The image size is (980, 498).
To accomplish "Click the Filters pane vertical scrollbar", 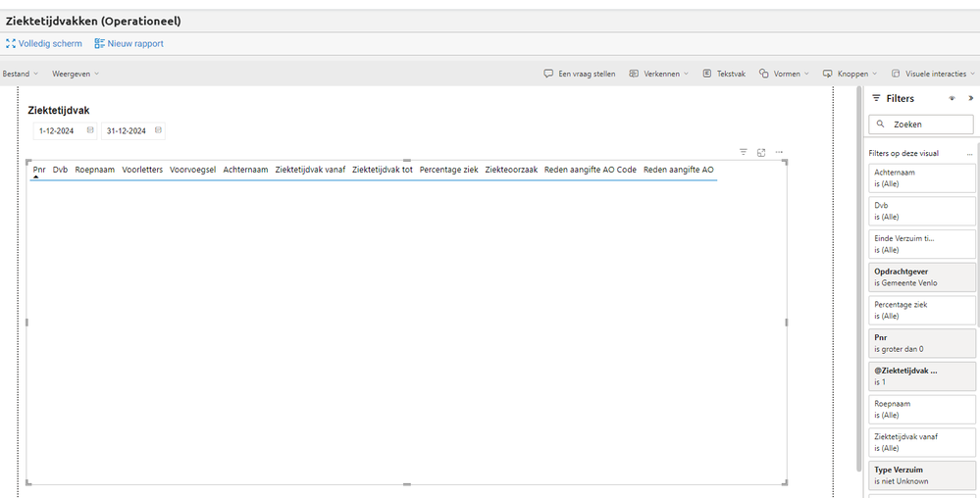I will point(978,234).
